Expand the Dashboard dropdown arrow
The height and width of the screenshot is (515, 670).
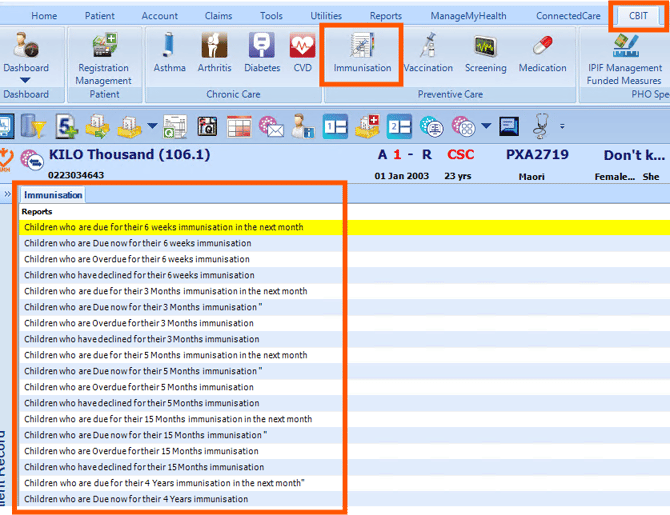tap(25, 81)
